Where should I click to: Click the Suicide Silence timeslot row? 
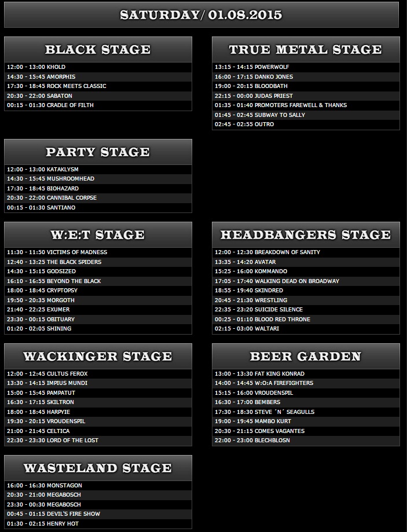click(x=306, y=310)
